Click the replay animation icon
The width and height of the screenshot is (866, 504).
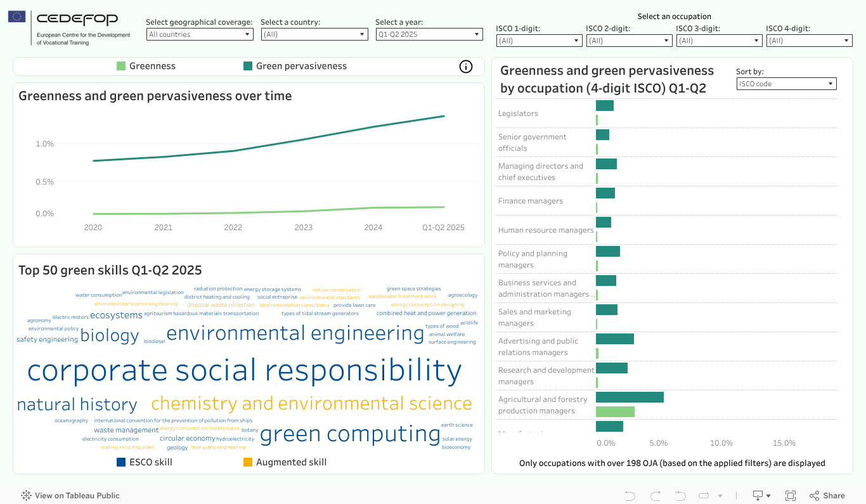coord(704,496)
